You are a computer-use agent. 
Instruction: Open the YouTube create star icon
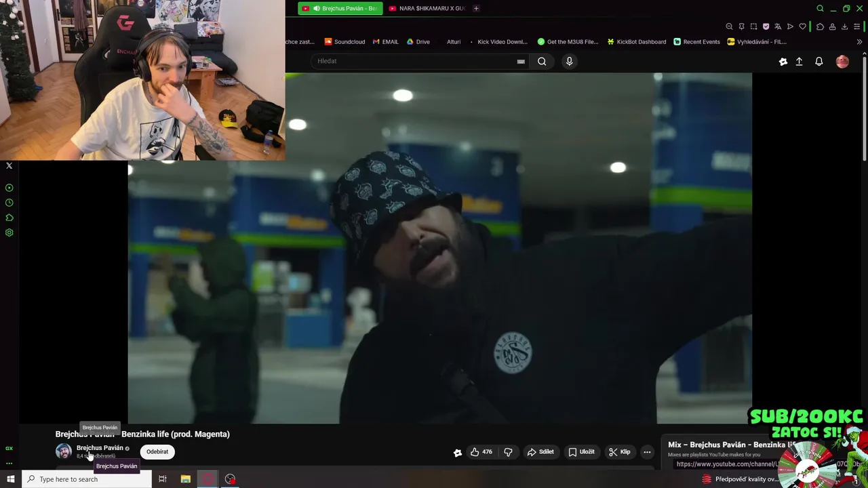[x=783, y=62]
